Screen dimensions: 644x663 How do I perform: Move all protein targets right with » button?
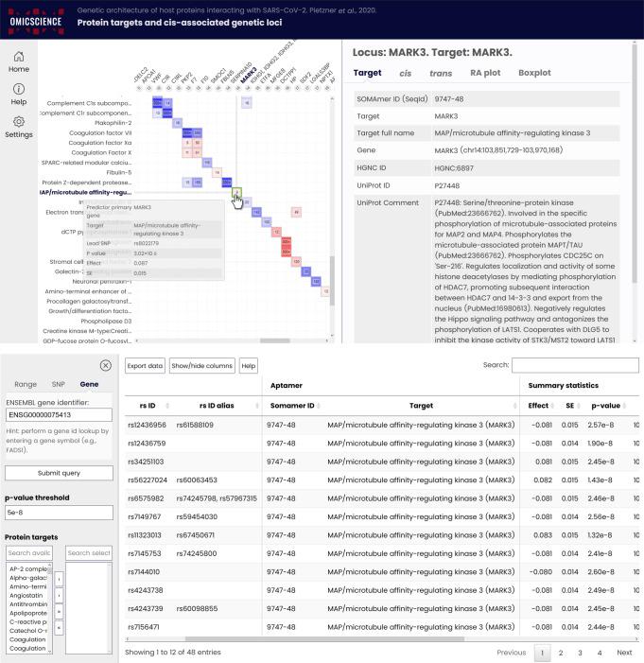[x=59, y=611]
